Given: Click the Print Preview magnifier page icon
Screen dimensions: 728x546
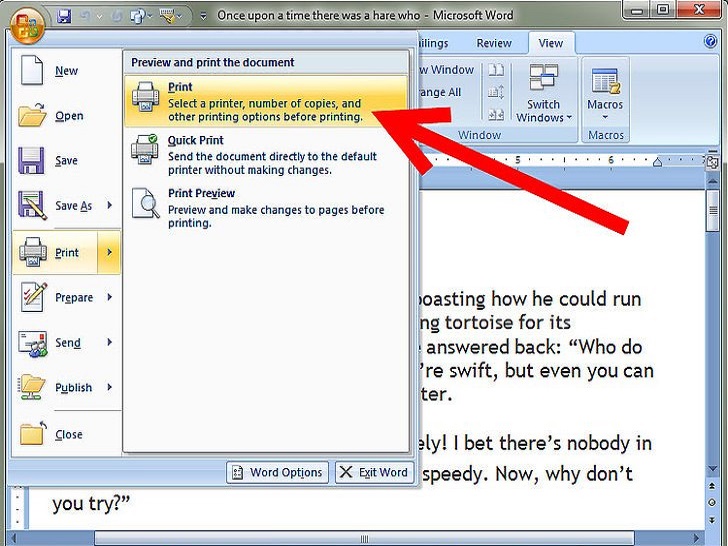Looking at the screenshot, I should click(x=145, y=203).
